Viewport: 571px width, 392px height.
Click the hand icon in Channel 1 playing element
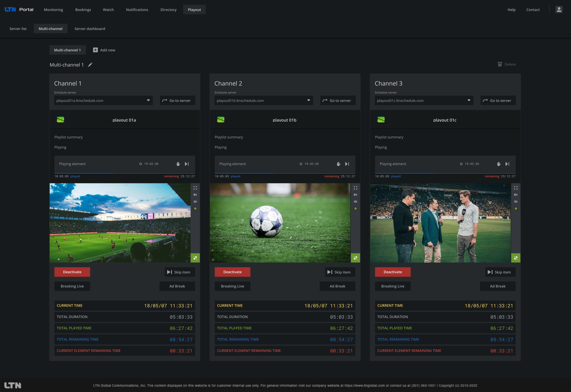(178, 164)
